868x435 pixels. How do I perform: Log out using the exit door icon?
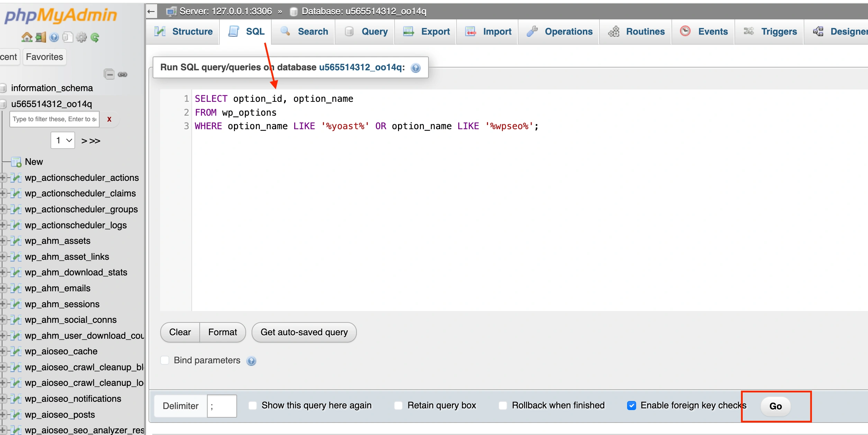click(40, 37)
